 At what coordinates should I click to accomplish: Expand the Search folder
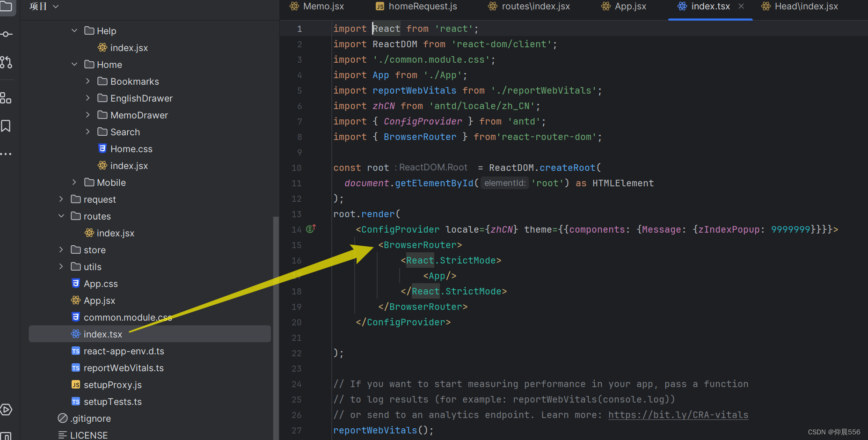(88, 132)
